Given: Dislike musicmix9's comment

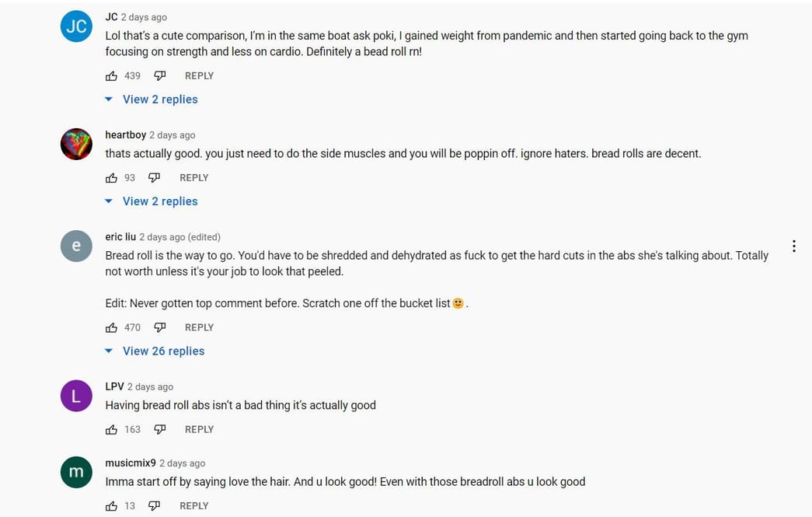Looking at the screenshot, I should coord(154,505).
